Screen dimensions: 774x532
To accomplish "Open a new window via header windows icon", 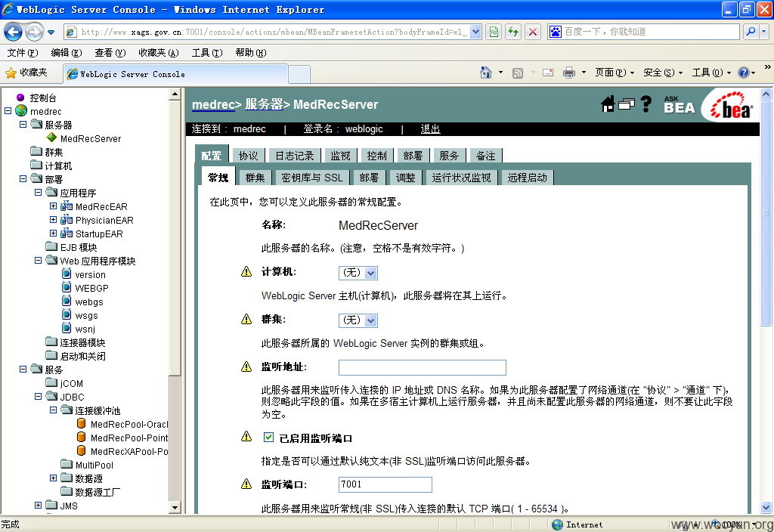I will coord(627,104).
